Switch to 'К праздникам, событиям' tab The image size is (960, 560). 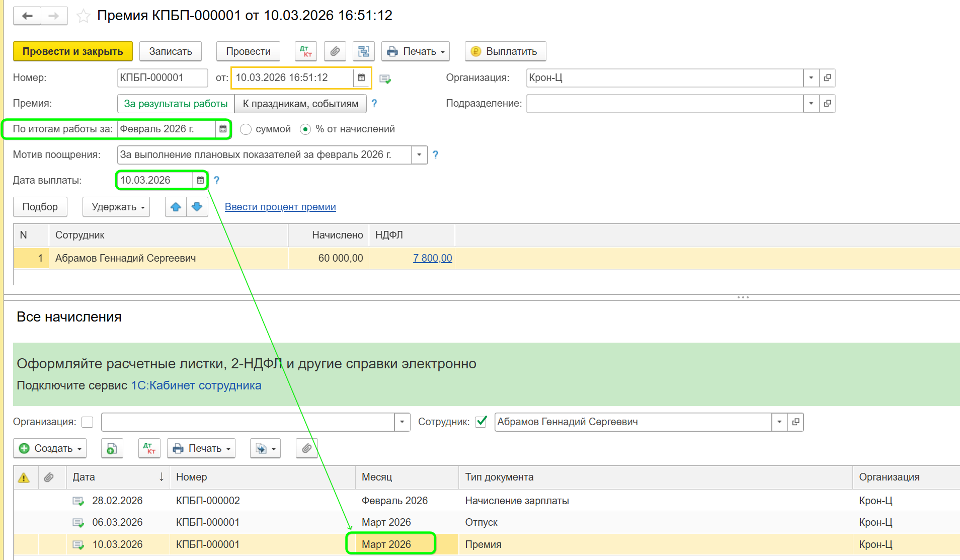[x=300, y=104]
